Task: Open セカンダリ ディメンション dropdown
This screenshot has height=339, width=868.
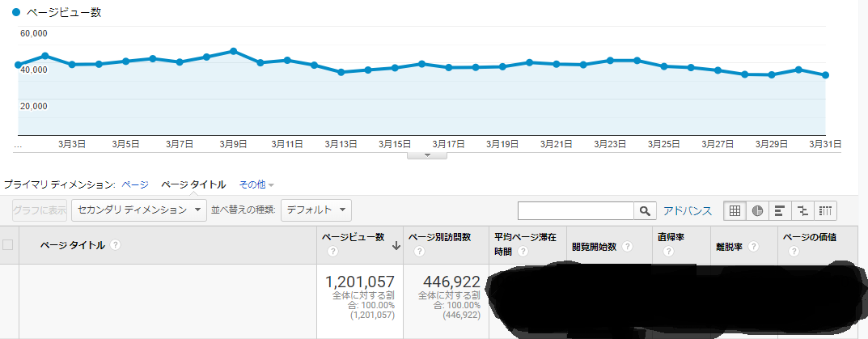Action: tap(139, 210)
